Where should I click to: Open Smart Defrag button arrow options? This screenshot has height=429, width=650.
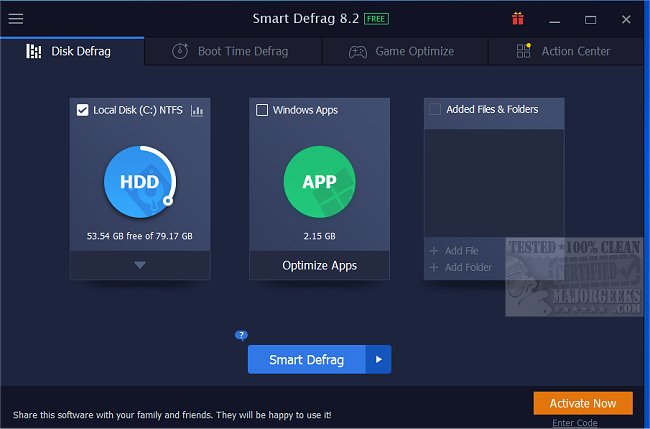pos(378,359)
